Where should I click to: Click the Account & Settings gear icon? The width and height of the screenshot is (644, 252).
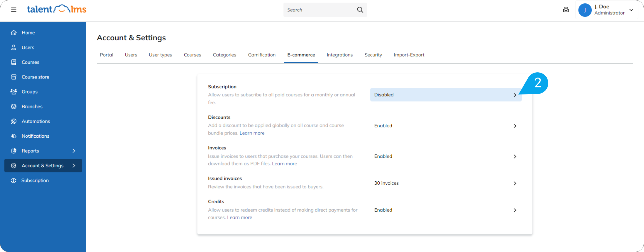click(13, 166)
